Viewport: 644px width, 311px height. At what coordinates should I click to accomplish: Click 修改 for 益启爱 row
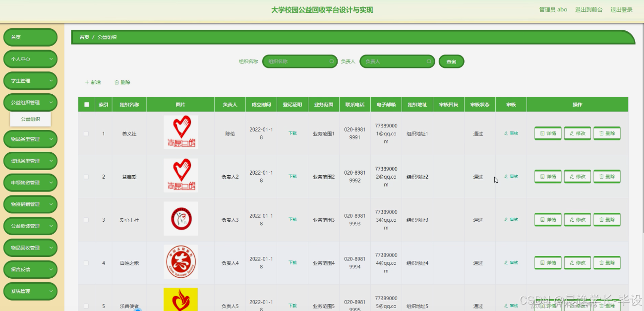tap(578, 177)
